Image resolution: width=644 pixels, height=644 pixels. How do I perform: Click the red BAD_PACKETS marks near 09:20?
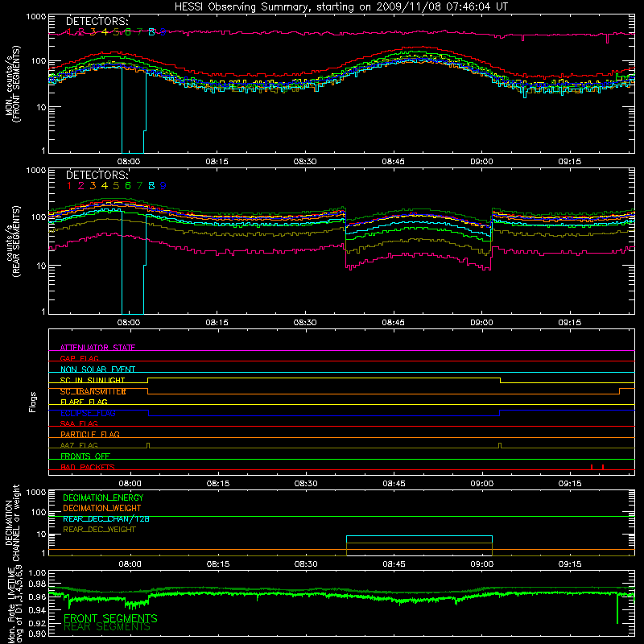(597, 467)
